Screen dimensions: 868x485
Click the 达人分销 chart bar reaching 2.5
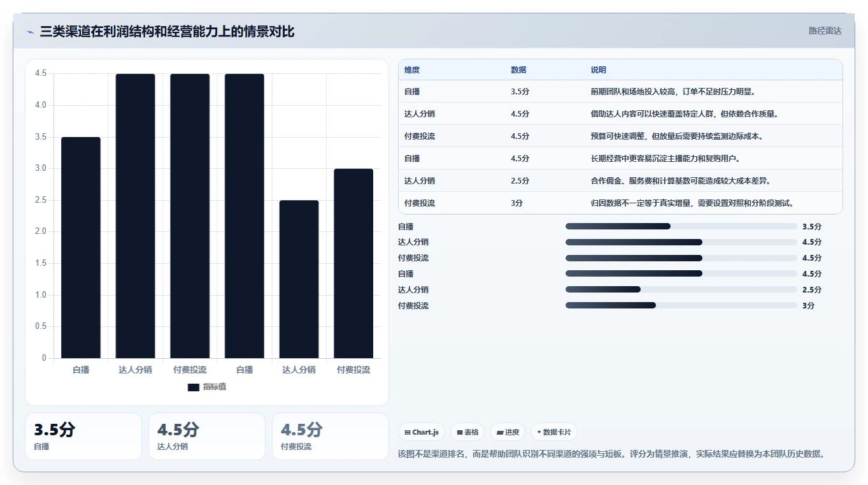299,279
